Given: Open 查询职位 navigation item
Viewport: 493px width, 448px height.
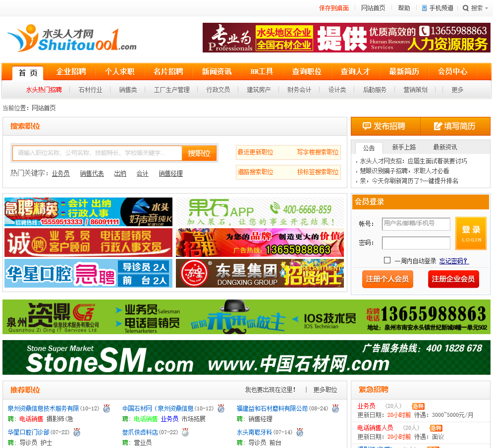Looking at the screenshot, I should tap(307, 72).
